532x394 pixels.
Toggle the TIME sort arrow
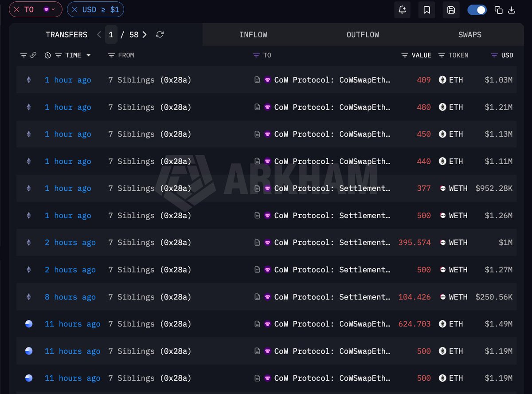[x=89, y=55]
